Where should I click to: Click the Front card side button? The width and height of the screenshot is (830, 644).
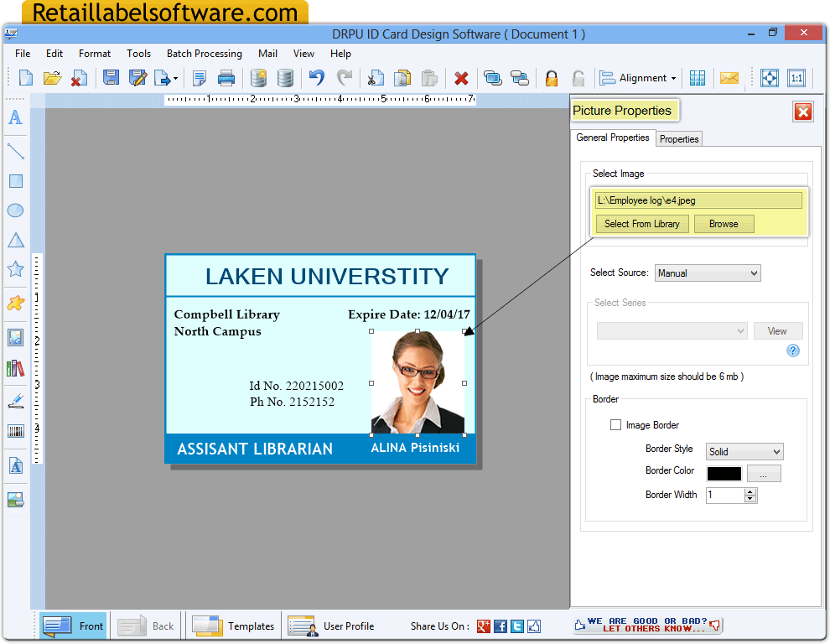click(73, 626)
